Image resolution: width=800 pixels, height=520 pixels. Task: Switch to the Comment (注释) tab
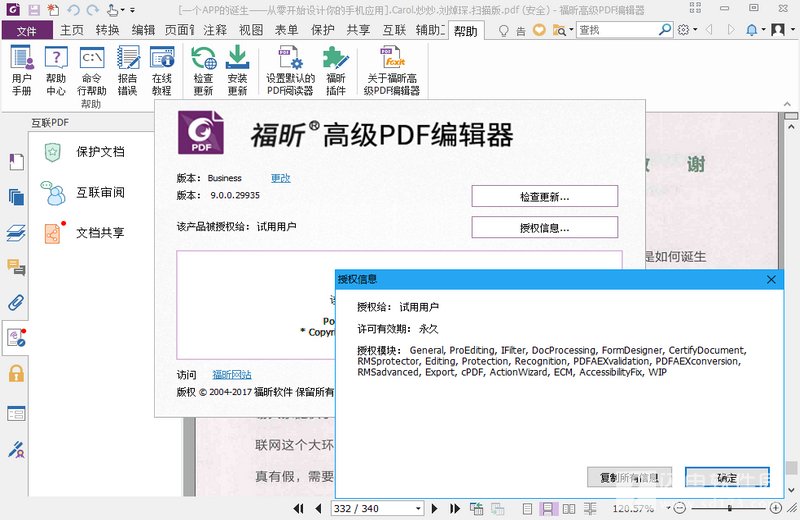tap(215, 30)
